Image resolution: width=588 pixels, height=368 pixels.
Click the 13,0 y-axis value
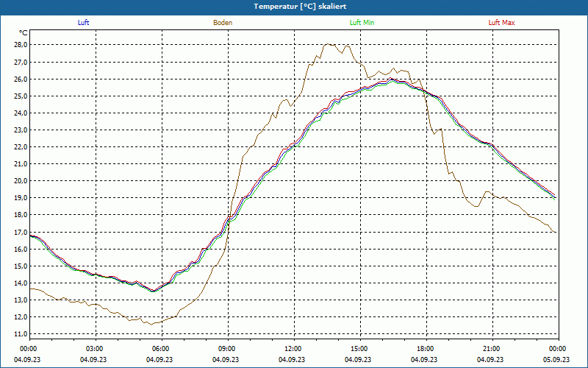pos(21,300)
